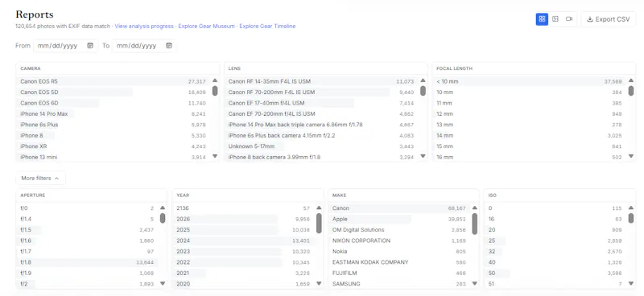Filter by NIKON CORPORATION make
The width and height of the screenshot is (644, 296).
399,240
